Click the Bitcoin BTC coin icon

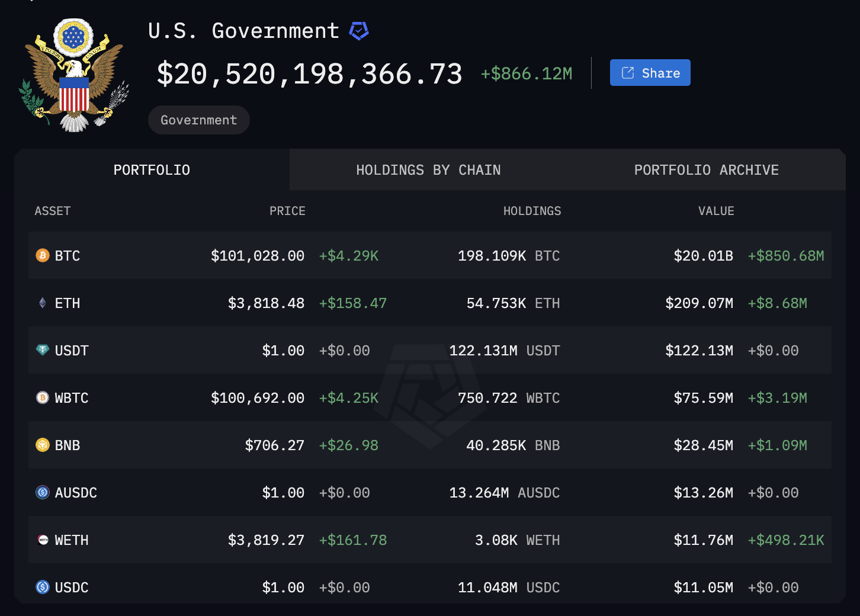point(43,255)
